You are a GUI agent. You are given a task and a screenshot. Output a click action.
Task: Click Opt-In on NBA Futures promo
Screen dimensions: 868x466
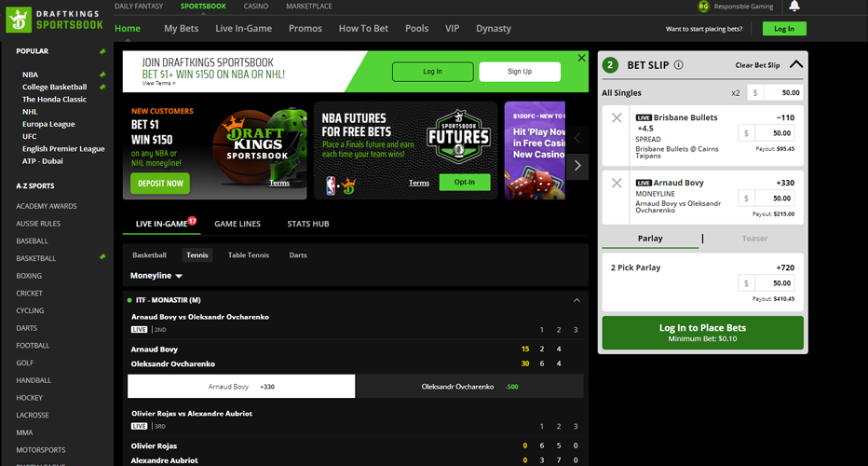coord(465,183)
